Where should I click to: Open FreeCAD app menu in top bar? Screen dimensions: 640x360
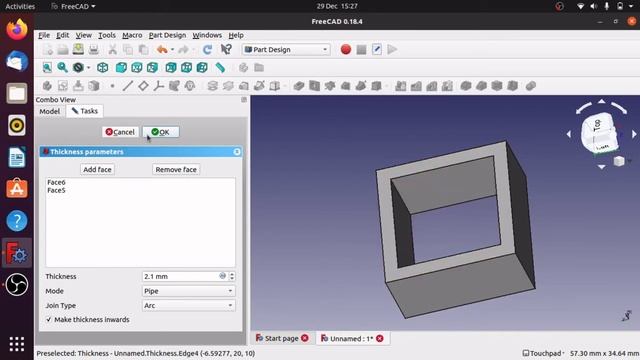[x=73, y=6]
